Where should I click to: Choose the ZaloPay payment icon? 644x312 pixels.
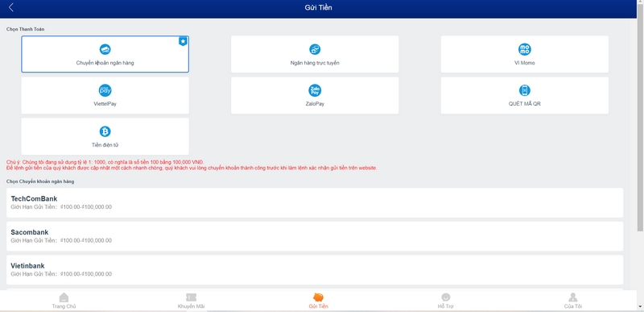point(315,90)
